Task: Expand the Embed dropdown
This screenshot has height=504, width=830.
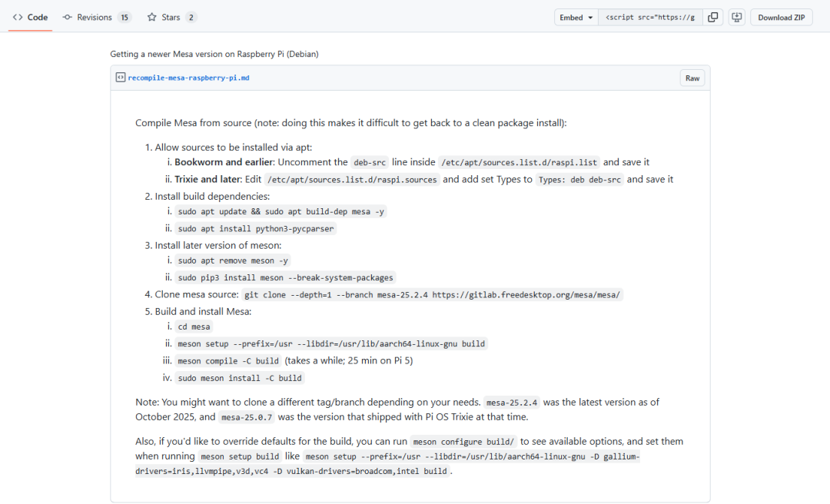Action: pos(576,17)
